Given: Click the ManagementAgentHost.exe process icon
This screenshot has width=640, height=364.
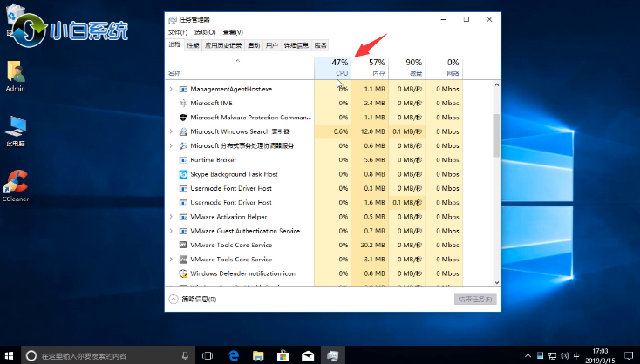Looking at the screenshot, I should [x=183, y=89].
